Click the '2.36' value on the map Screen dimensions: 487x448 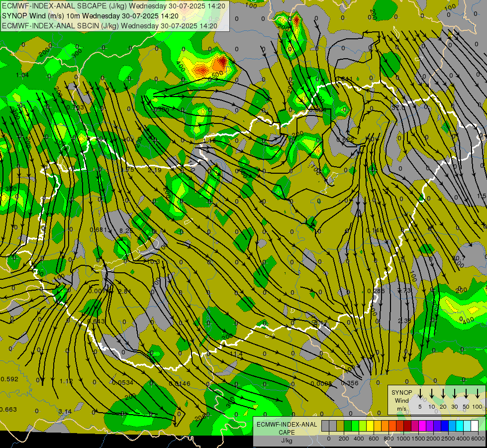(x=405, y=321)
